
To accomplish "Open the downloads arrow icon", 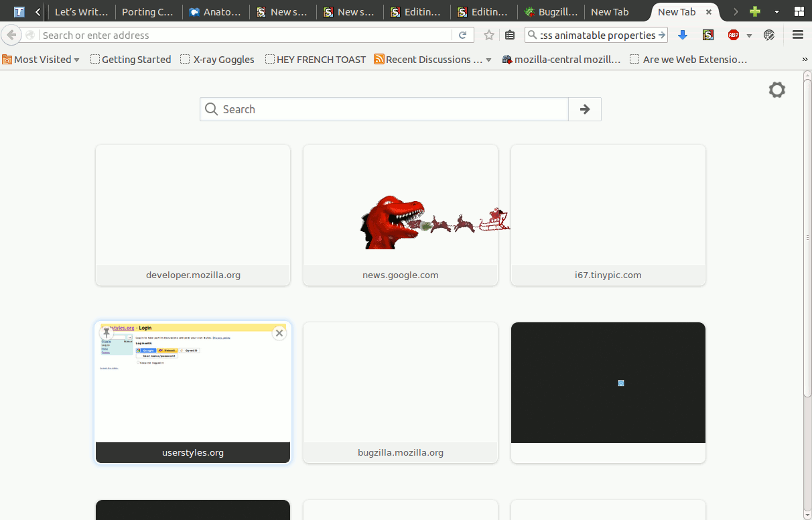I will [683, 36].
